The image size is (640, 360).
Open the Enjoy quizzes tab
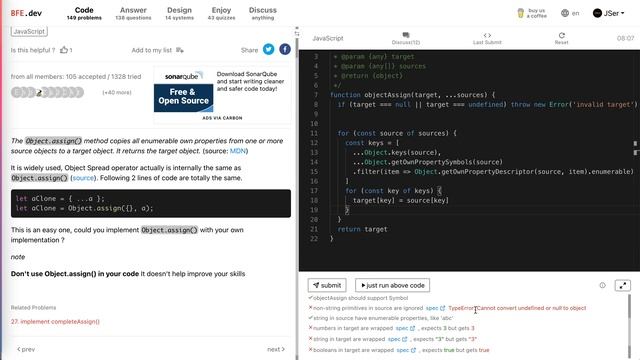coord(221,13)
